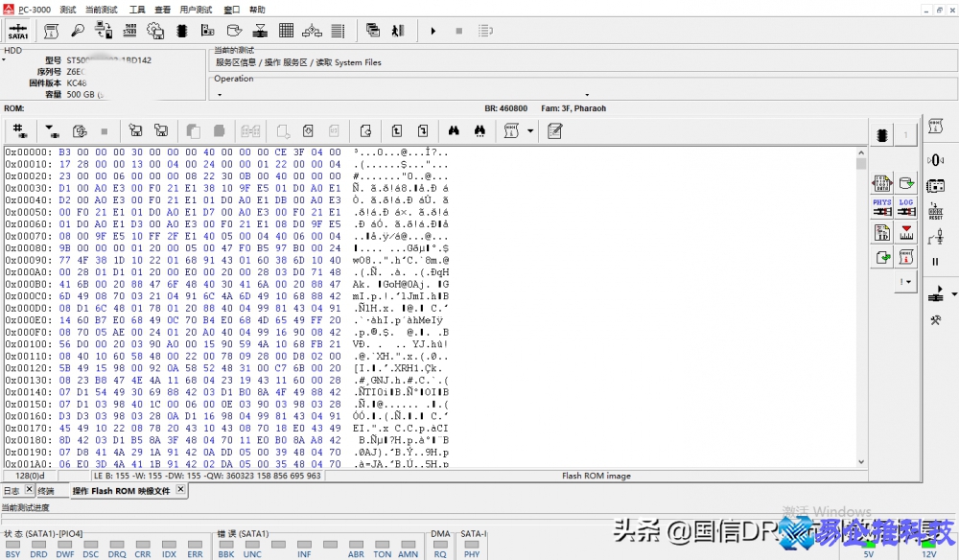The height and width of the screenshot is (560, 959).
Task: Click the RESET icon on right sidebar
Action: pos(936,210)
